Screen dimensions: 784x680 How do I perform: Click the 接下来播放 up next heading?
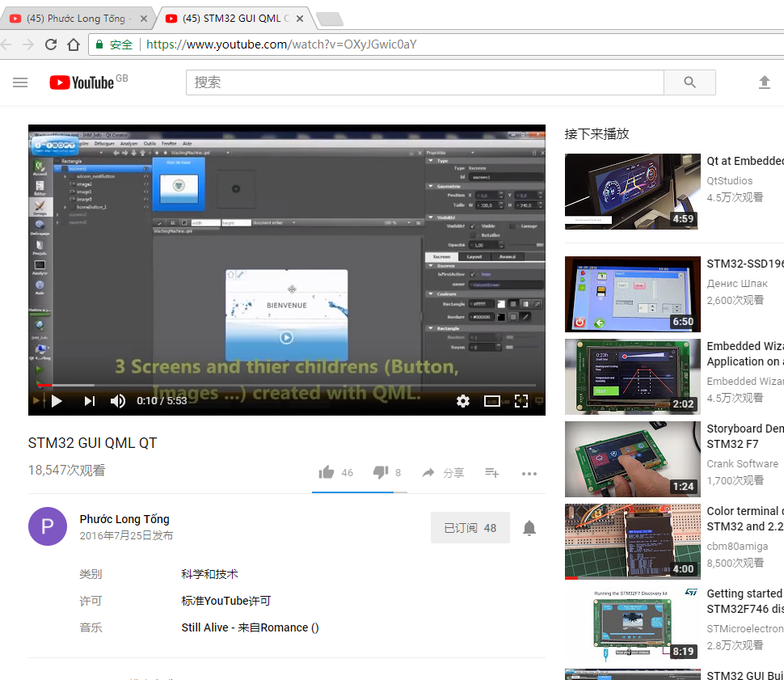coord(596,133)
